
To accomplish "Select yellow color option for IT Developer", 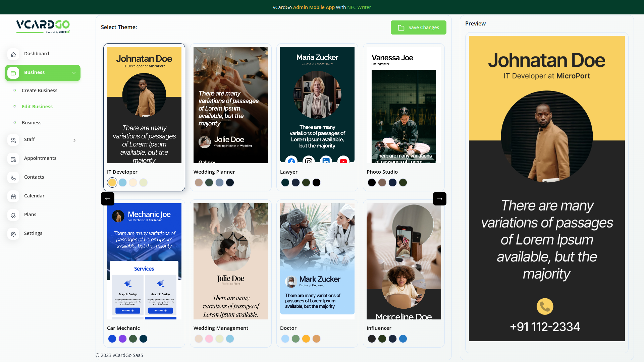I will coord(112,183).
